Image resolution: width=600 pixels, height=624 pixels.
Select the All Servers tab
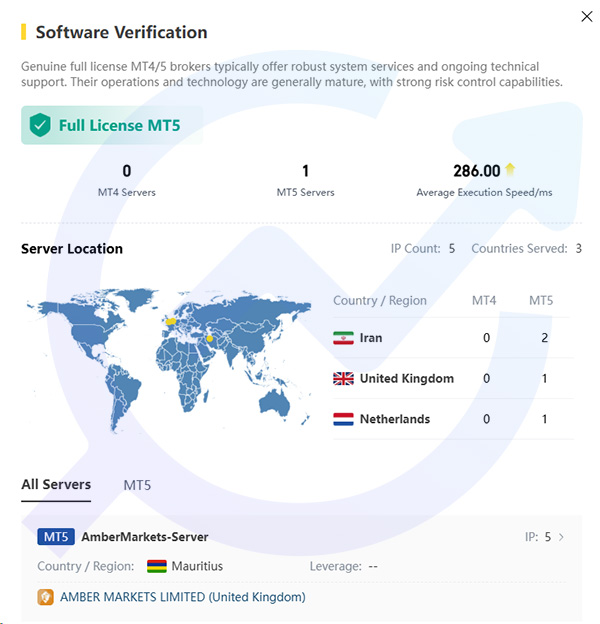[x=56, y=484]
